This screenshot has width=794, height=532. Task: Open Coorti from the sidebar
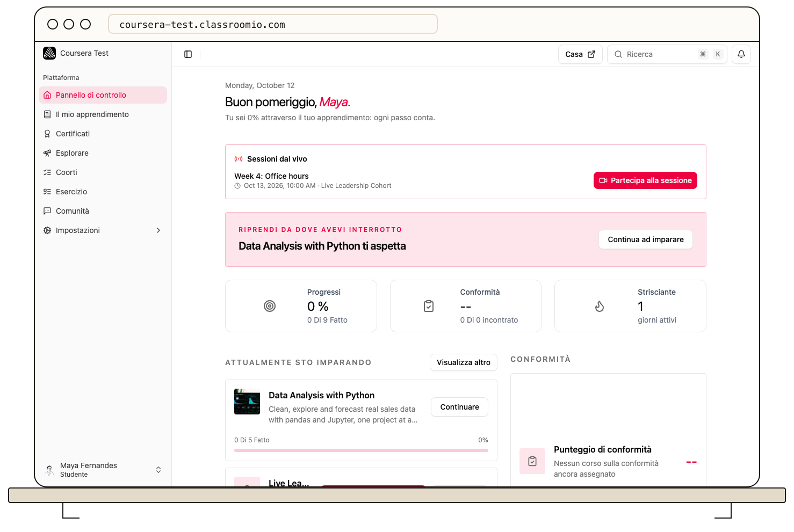point(103,172)
